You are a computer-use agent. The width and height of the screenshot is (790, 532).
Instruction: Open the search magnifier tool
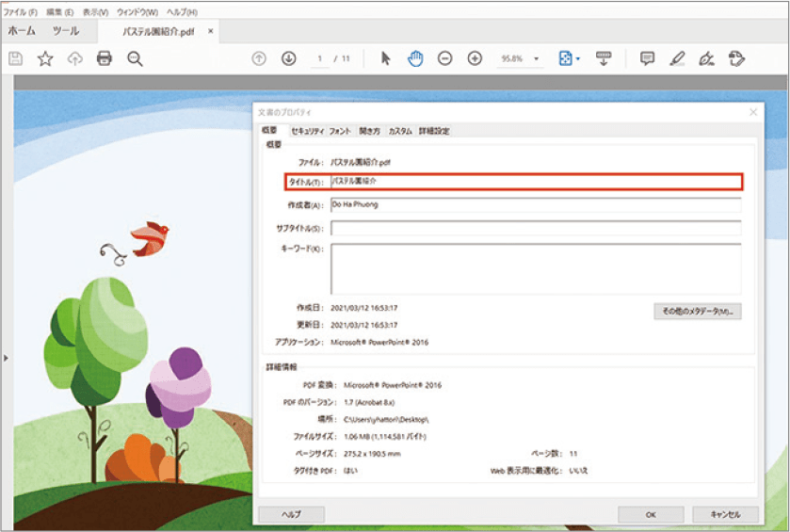(x=135, y=59)
